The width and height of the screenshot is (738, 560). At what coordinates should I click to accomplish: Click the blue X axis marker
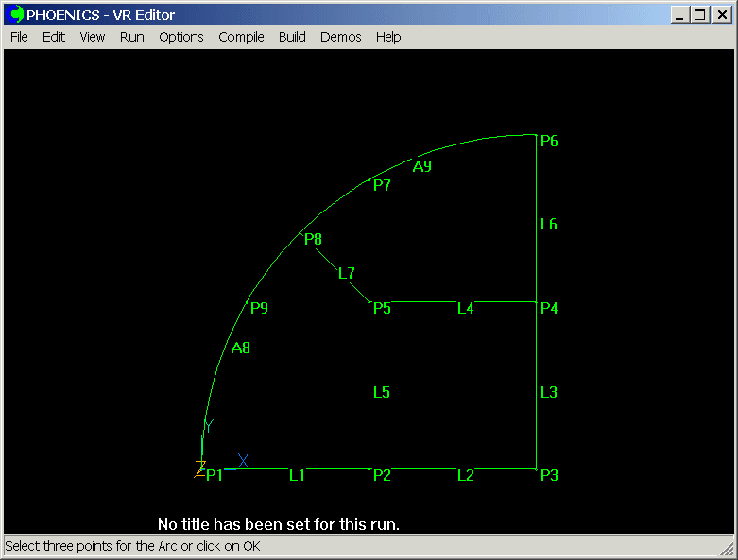point(243,461)
